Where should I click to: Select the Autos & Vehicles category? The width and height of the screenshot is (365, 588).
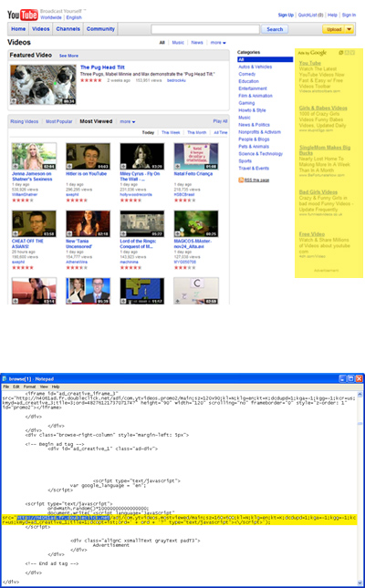pyautogui.click(x=255, y=67)
